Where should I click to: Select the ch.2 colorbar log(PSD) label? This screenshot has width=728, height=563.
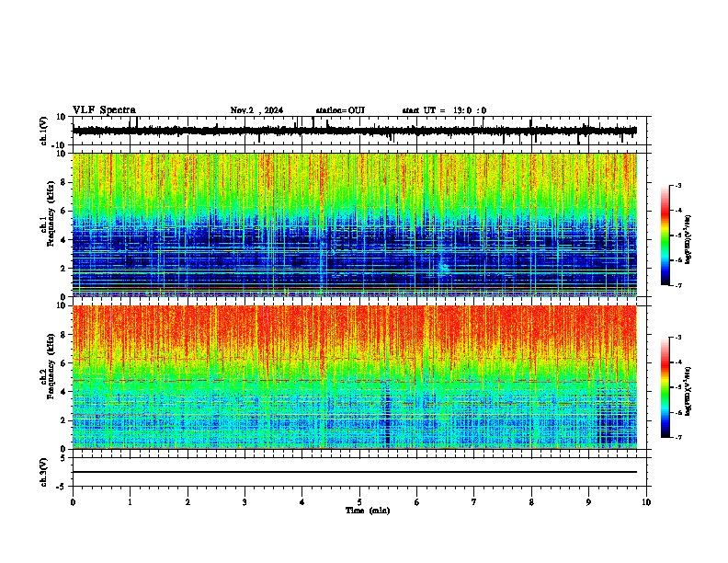(x=688, y=391)
